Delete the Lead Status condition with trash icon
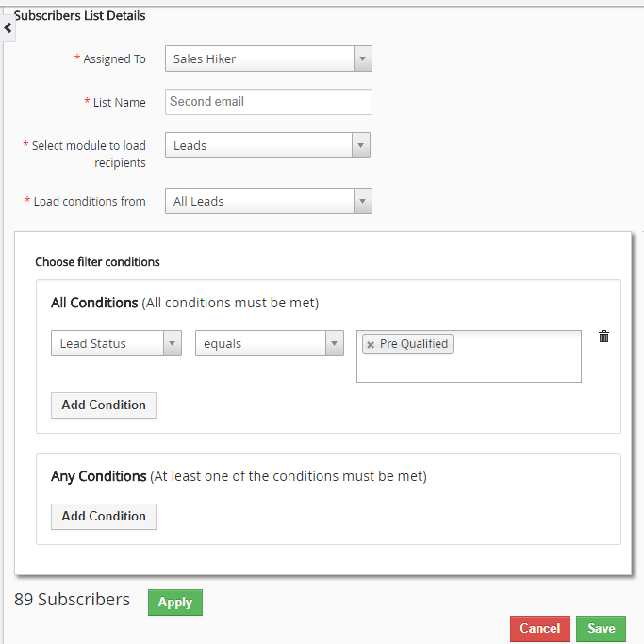Image resolution: width=644 pixels, height=644 pixels. tap(603, 337)
